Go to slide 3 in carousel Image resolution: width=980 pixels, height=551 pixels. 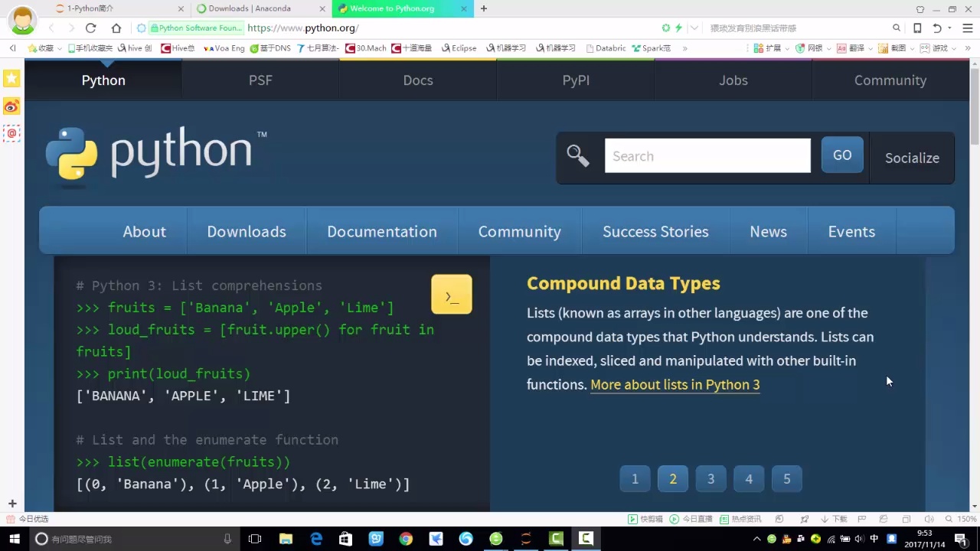click(710, 479)
